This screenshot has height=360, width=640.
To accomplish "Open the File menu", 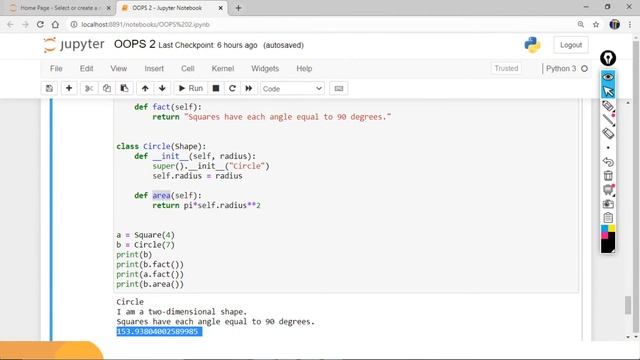I will (56, 69).
